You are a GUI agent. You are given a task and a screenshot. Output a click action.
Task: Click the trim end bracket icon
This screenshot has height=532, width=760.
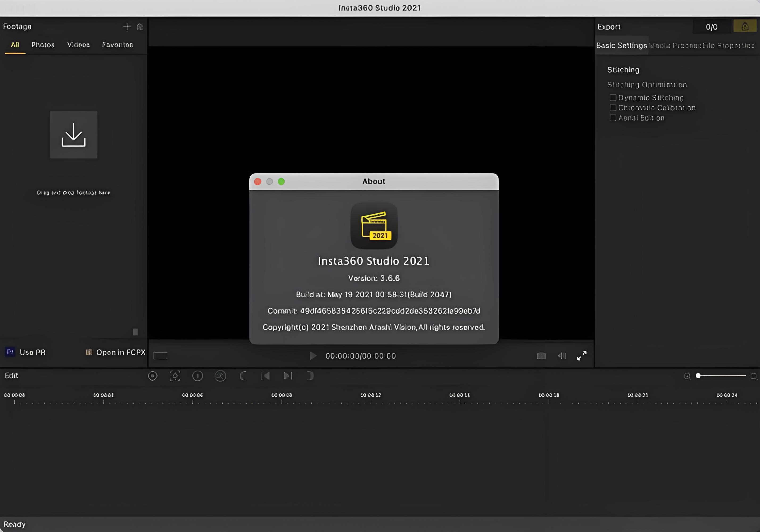coord(310,376)
